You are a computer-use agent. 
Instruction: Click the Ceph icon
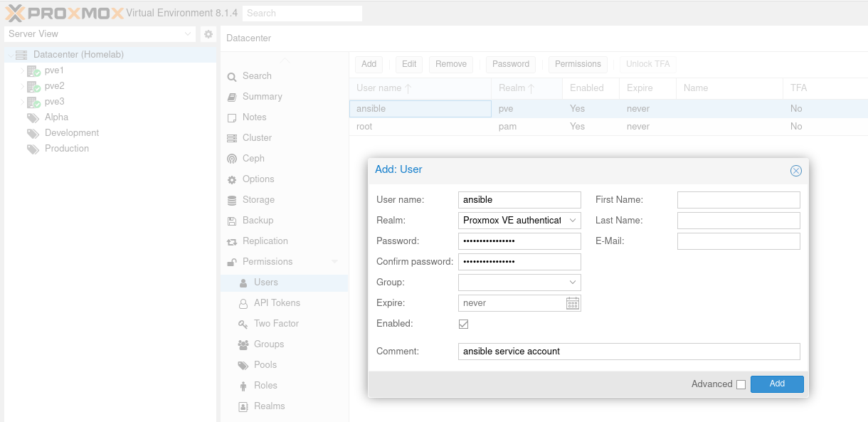click(232, 159)
